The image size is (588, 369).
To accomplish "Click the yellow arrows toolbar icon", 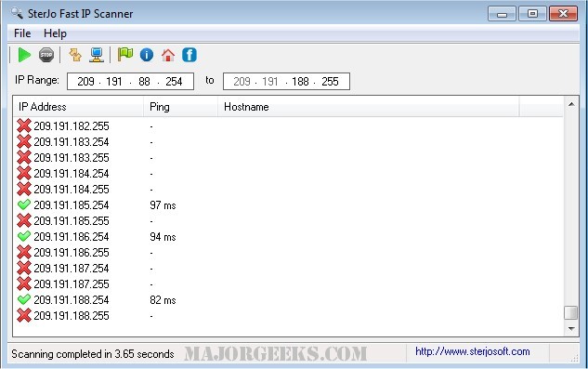I will click(75, 55).
